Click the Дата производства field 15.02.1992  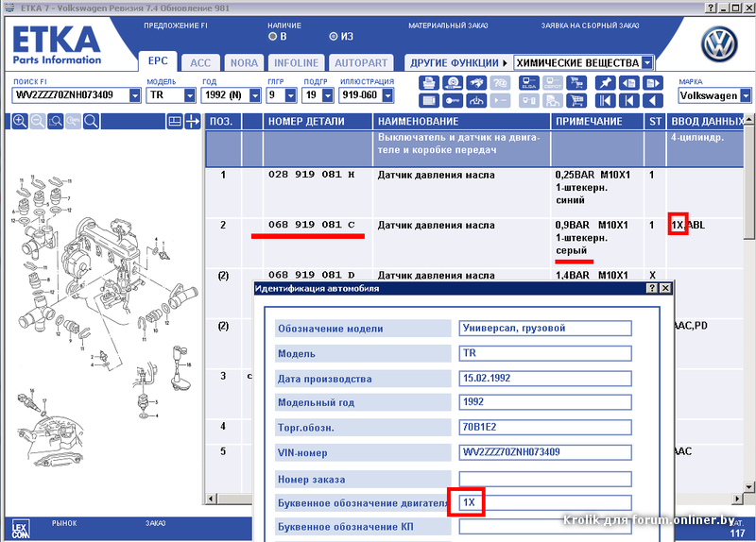(x=545, y=379)
